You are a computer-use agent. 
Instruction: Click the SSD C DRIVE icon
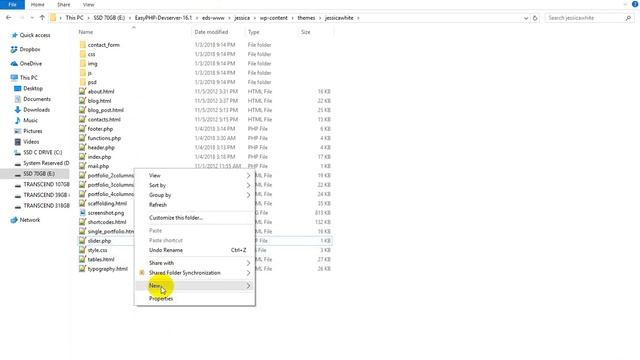point(18,153)
